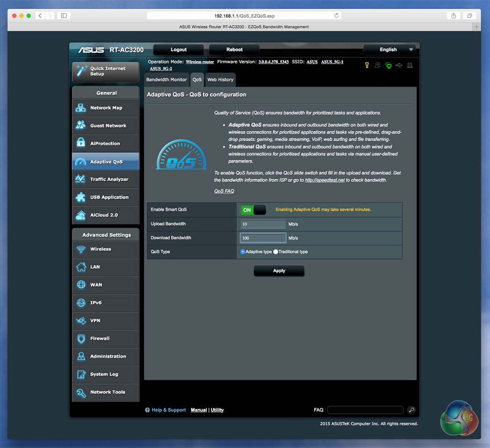Screen dimensions: 490x448
Task: Open the QoS FAQ link
Action: click(x=224, y=191)
